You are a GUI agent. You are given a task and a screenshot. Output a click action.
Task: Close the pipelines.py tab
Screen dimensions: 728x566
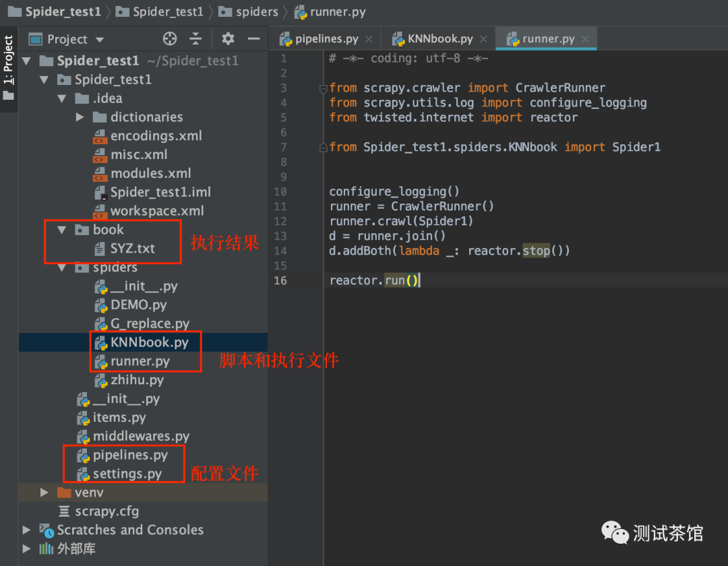[369, 40]
